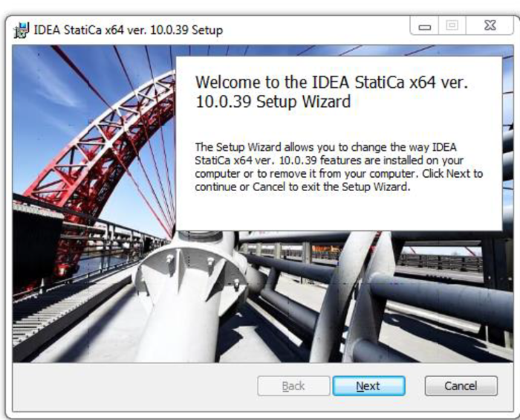Click the greyed-out Back button

(x=293, y=386)
